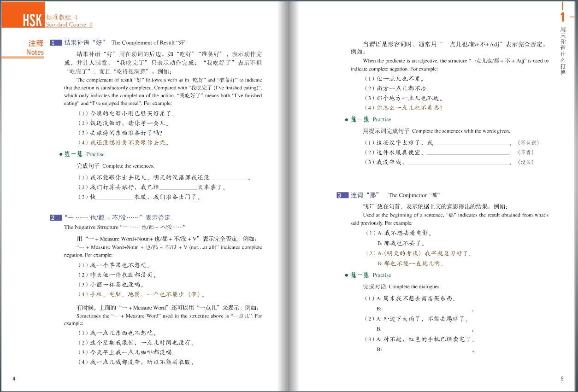The height and width of the screenshot is (392, 578).
Task: Click the orange chapter number 1 marker
Action: (562, 18)
